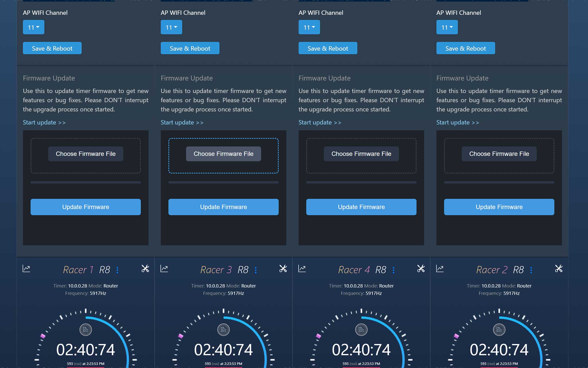Open the three-dot menu beside Racer 2 R8

pyautogui.click(x=531, y=270)
